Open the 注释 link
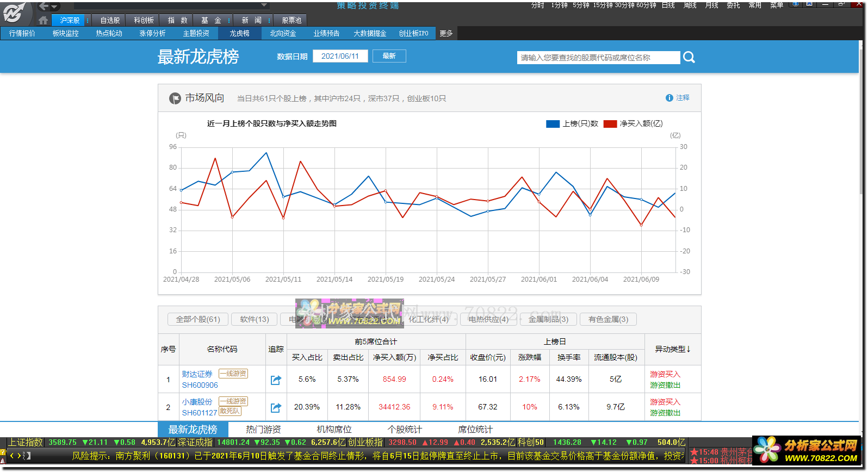 point(683,98)
